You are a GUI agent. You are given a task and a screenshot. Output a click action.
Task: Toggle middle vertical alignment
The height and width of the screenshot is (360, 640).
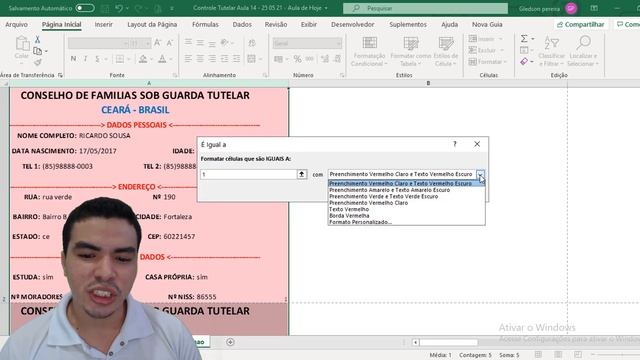(200, 42)
